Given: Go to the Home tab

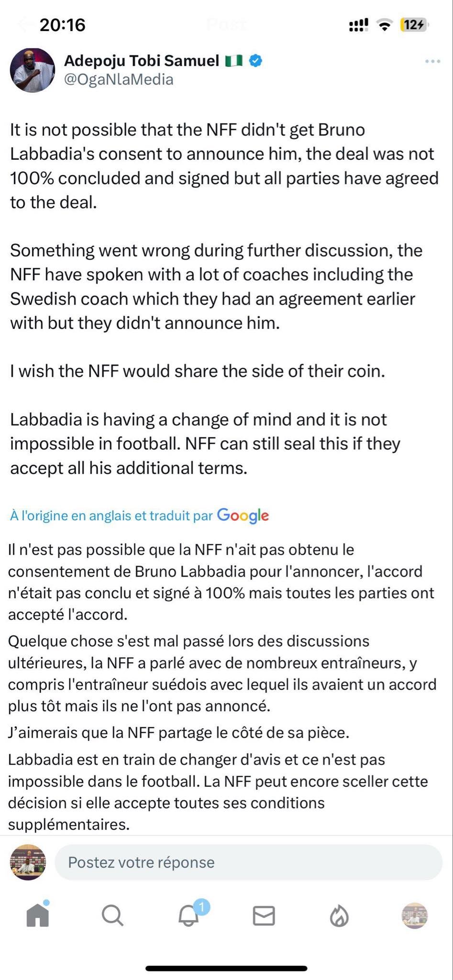Looking at the screenshot, I should tap(38, 916).
